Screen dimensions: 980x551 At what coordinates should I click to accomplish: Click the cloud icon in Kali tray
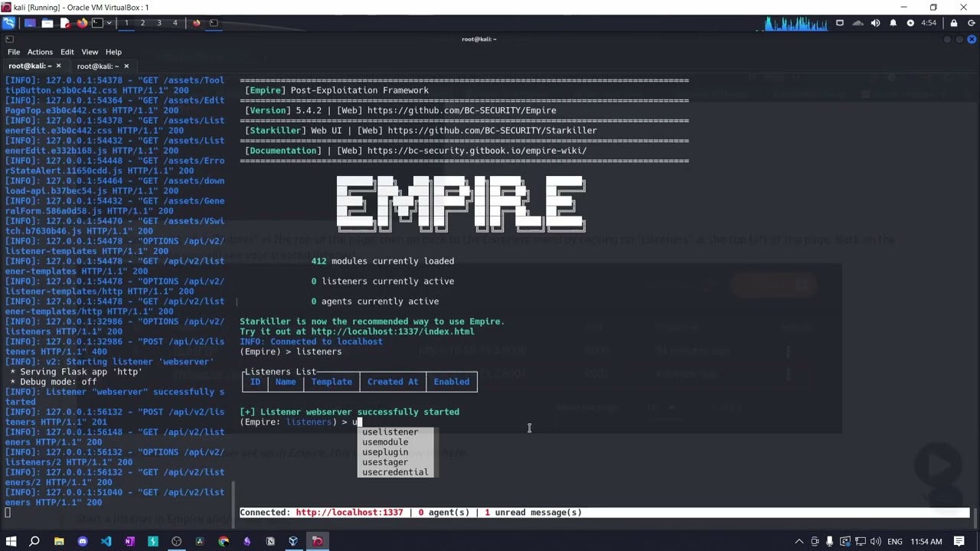[857, 23]
